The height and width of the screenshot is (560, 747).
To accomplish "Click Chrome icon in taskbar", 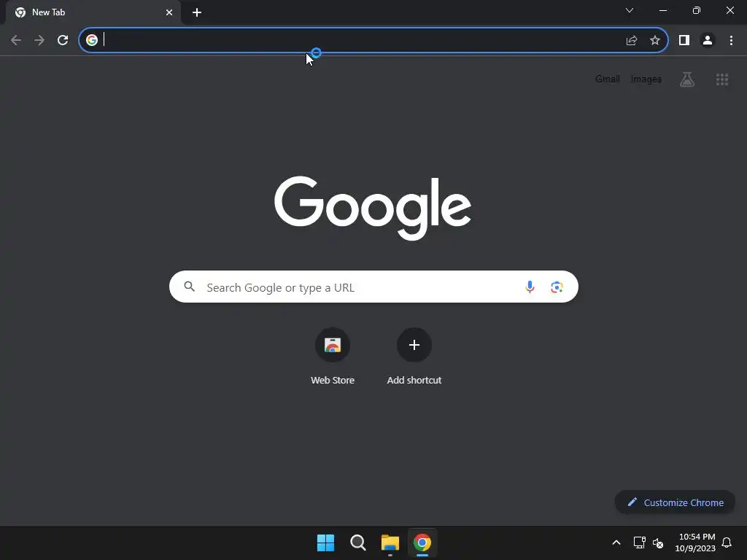I will click(x=422, y=542).
